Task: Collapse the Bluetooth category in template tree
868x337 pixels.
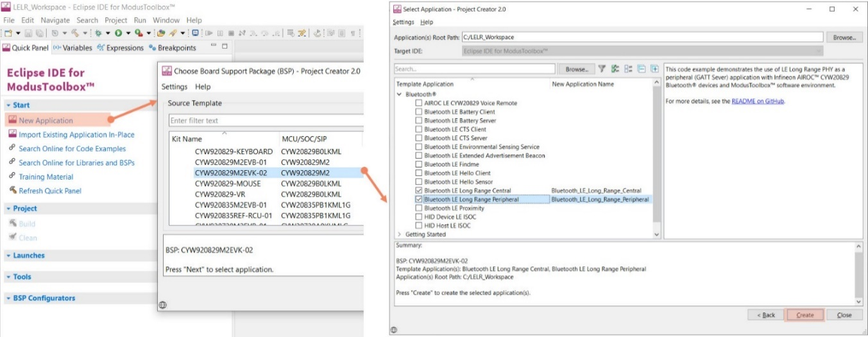Action: pyautogui.click(x=400, y=94)
